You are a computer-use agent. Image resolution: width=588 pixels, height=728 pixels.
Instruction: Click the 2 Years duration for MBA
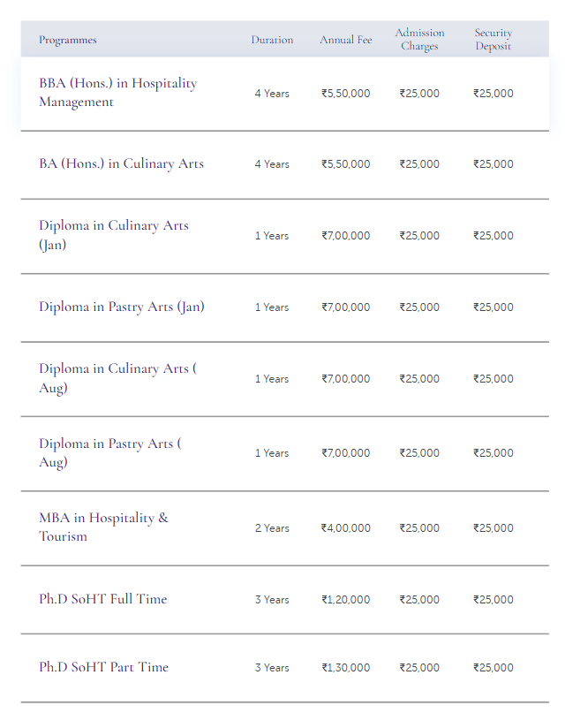(x=272, y=528)
